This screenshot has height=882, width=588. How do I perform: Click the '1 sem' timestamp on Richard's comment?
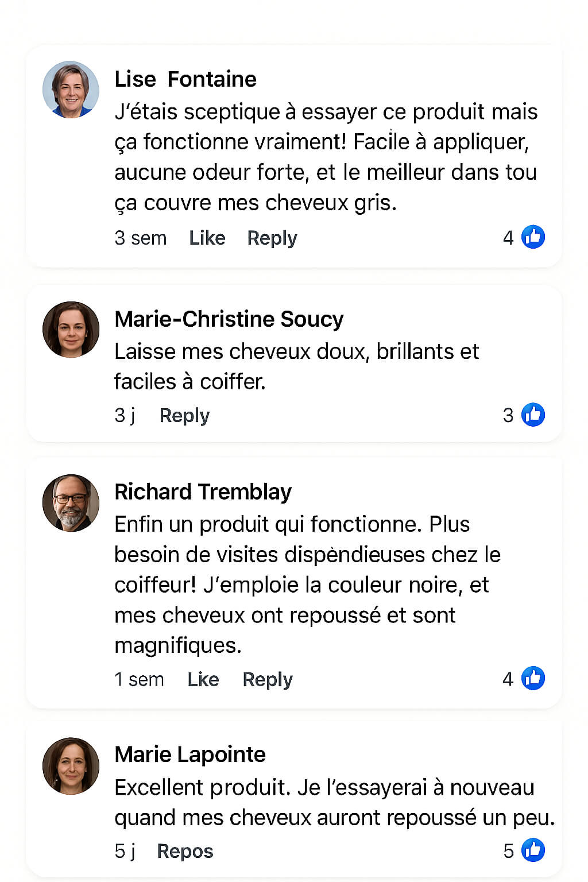pyautogui.click(x=139, y=679)
